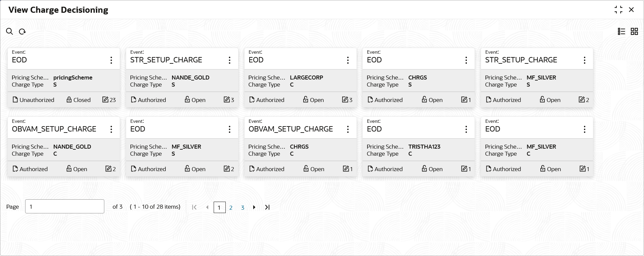644x256 pixels.
Task: Expand kebab menu on TRISTHA123 card
Action: (x=466, y=129)
